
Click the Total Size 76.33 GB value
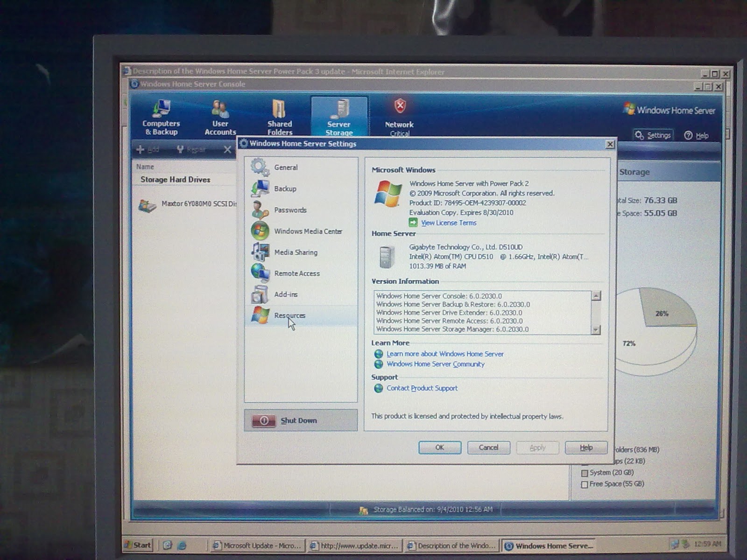pyautogui.click(x=660, y=201)
